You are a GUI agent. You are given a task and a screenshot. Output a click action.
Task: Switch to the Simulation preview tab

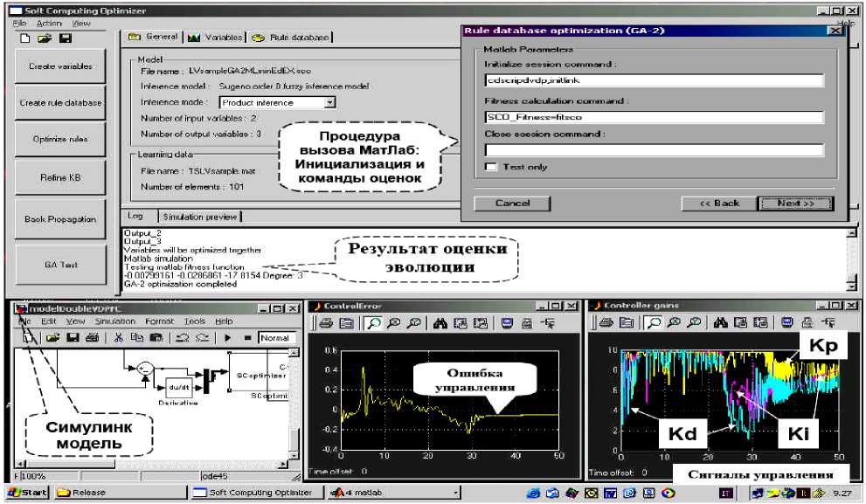pos(200,216)
